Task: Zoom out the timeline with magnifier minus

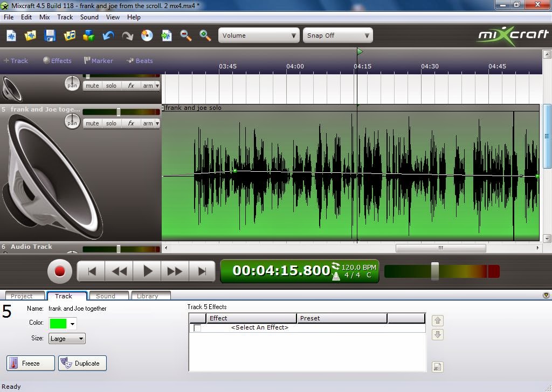Action: (185, 36)
